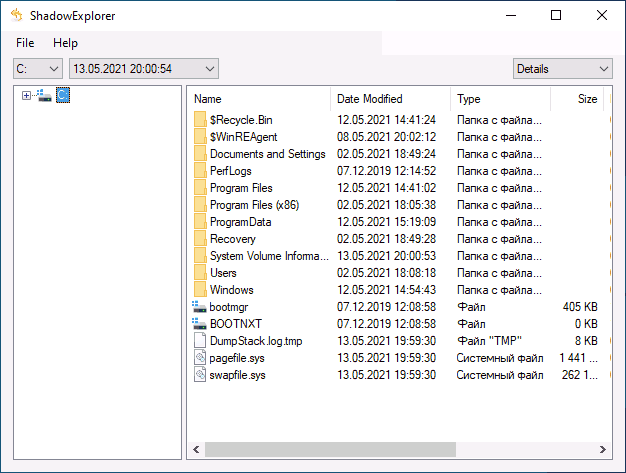Select the Program Files (x86) name text
This screenshot has width=626, height=473.
[x=255, y=205]
